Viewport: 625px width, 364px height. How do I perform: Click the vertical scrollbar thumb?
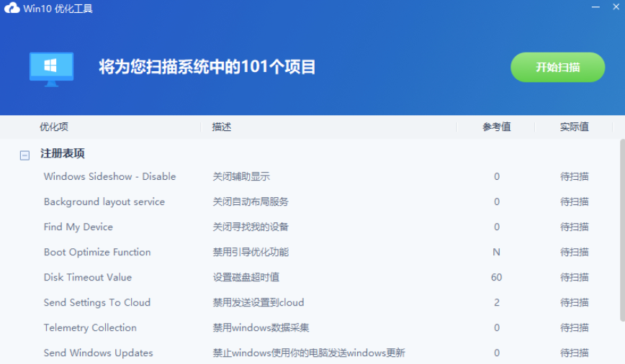click(622, 230)
